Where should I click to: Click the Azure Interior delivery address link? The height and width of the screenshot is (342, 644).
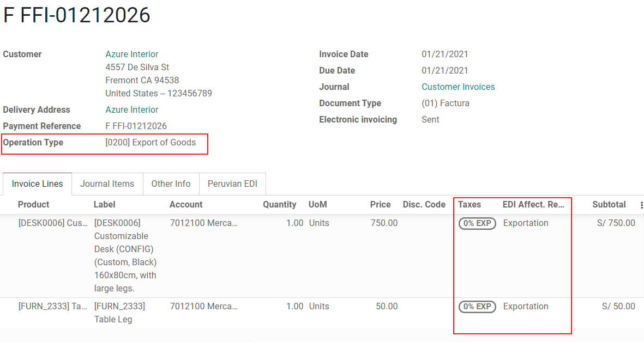(x=131, y=109)
